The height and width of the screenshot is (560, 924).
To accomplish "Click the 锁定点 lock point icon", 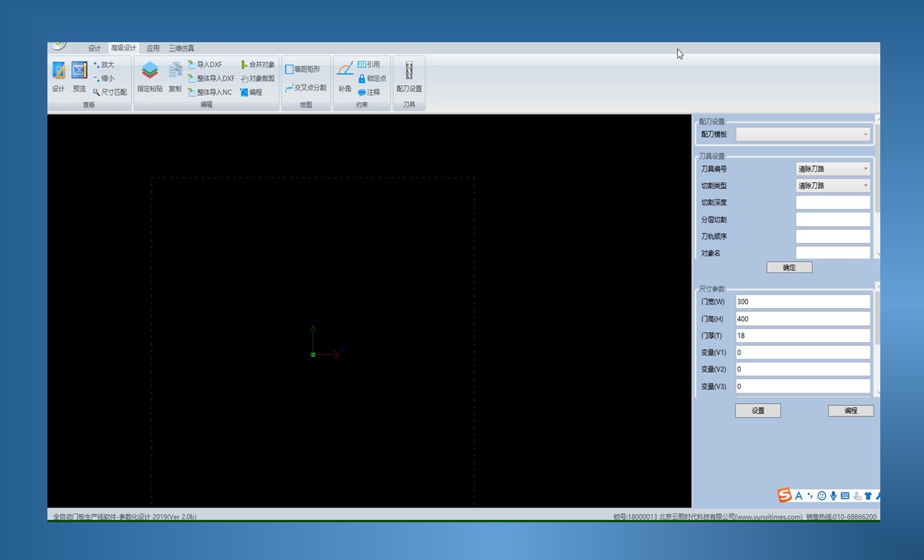I will [362, 79].
